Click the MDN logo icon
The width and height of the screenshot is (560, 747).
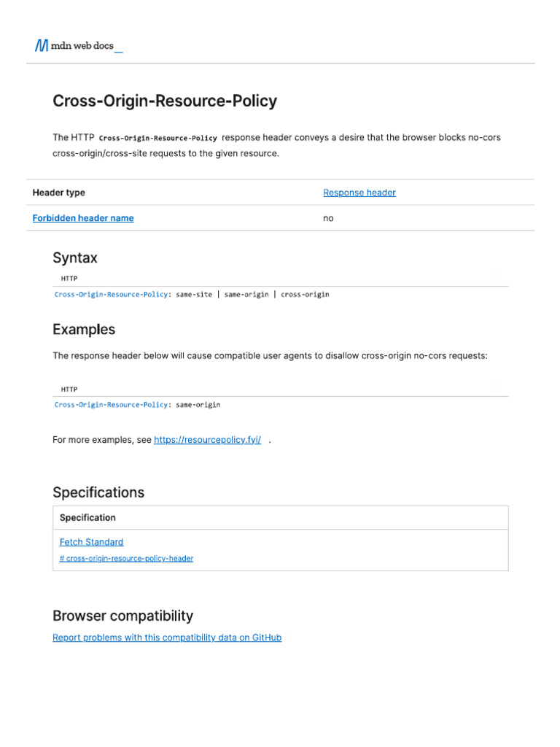[x=42, y=46]
